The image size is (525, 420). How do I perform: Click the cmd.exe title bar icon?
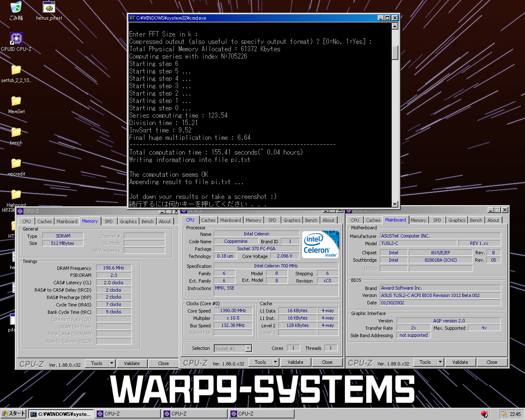click(132, 18)
